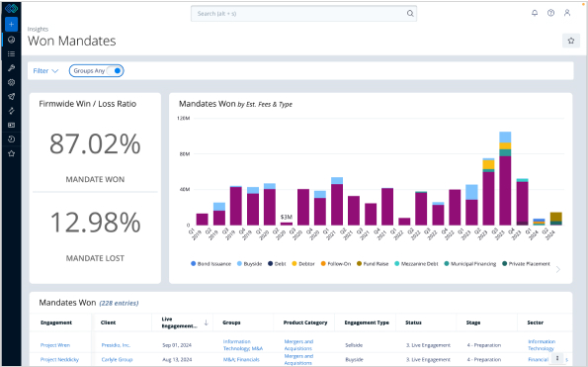Open recent history clock sidebar icon
This screenshot has height=367, width=588.
click(11, 139)
